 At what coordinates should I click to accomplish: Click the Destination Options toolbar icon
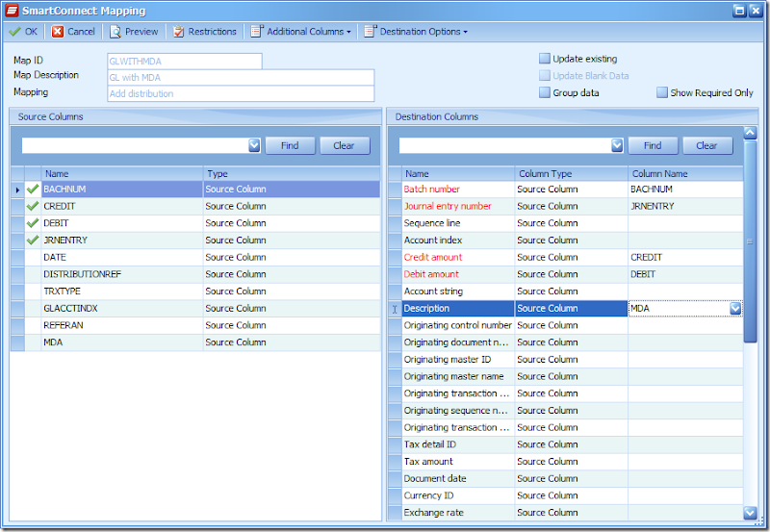tap(371, 32)
